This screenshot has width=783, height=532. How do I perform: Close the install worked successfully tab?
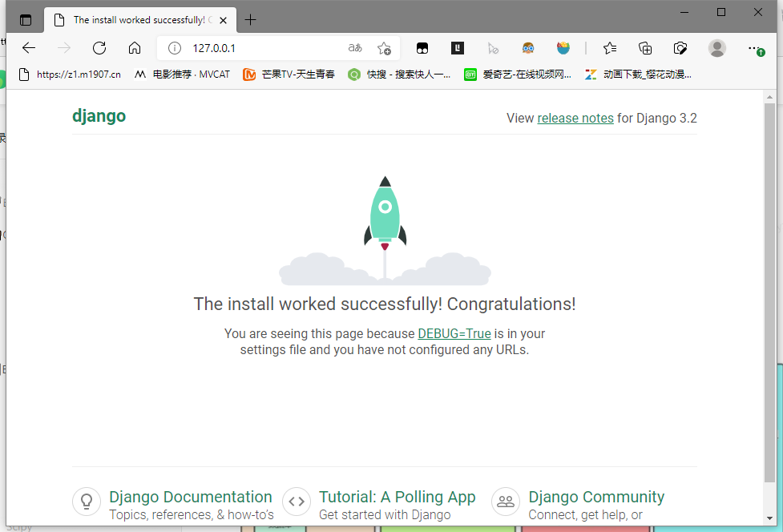(x=224, y=21)
